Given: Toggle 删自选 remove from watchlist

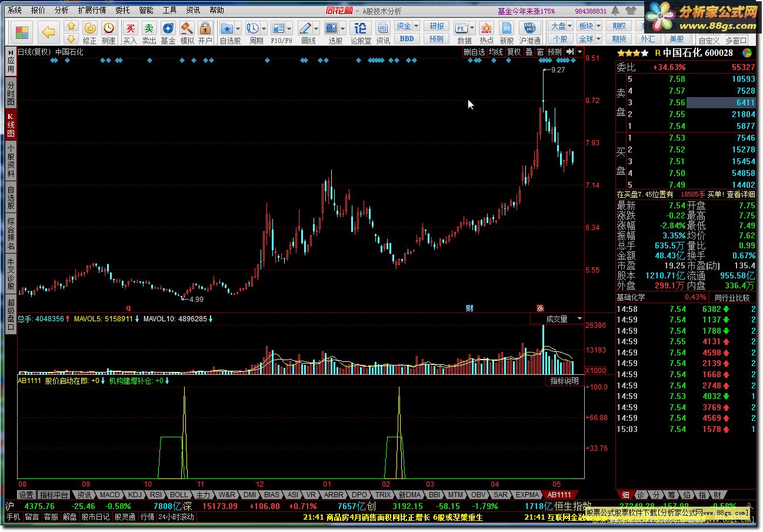Looking at the screenshot, I should click(x=474, y=52).
